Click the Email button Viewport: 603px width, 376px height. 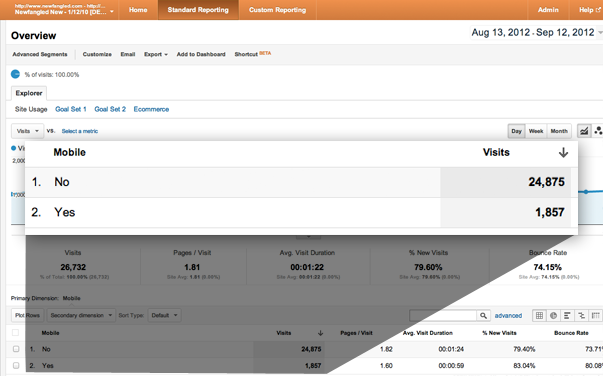[128, 54]
